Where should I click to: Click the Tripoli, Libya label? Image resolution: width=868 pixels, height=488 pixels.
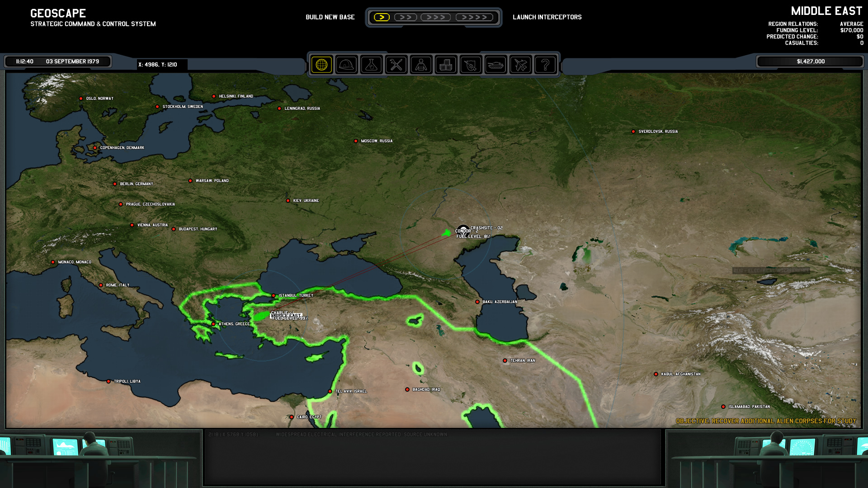(127, 381)
